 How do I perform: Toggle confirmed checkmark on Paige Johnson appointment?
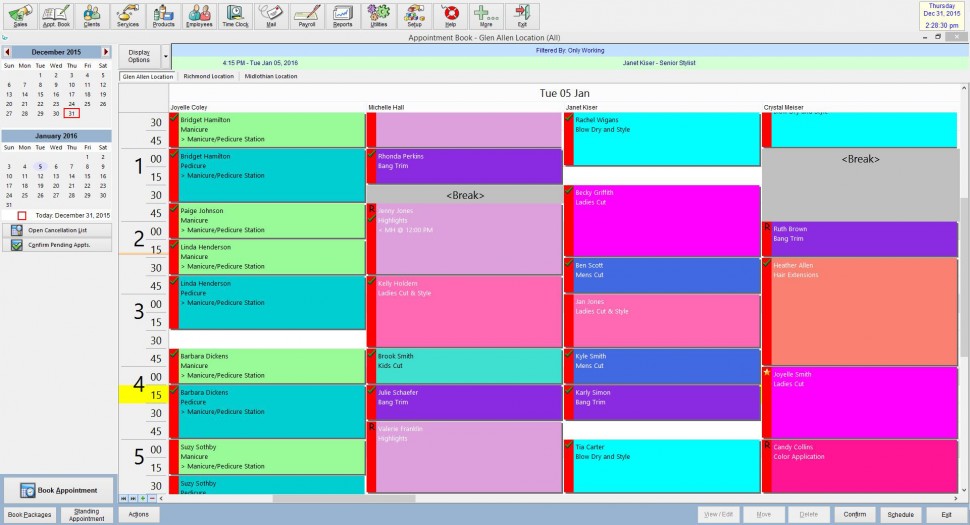point(174,210)
